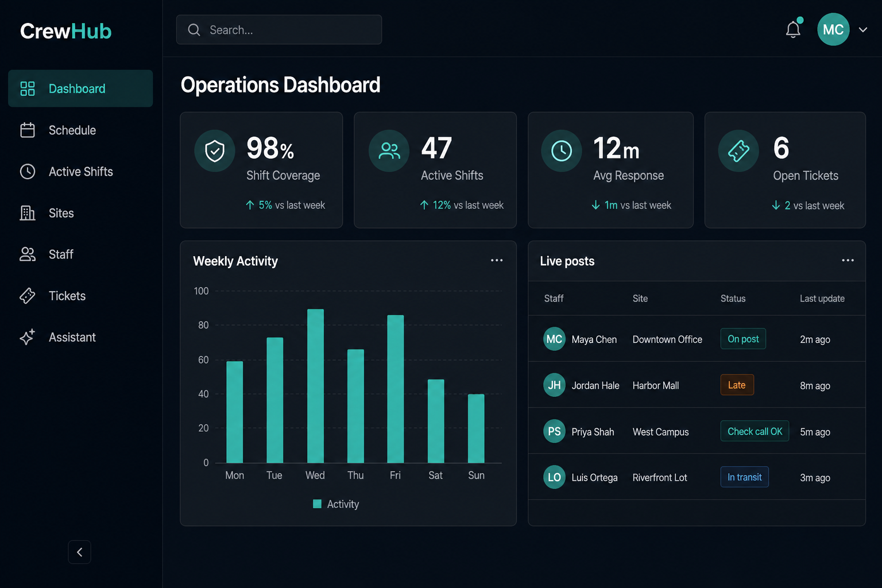Click the Sun bar in the chart
This screenshot has height=588, width=882.
pyautogui.click(x=476, y=428)
